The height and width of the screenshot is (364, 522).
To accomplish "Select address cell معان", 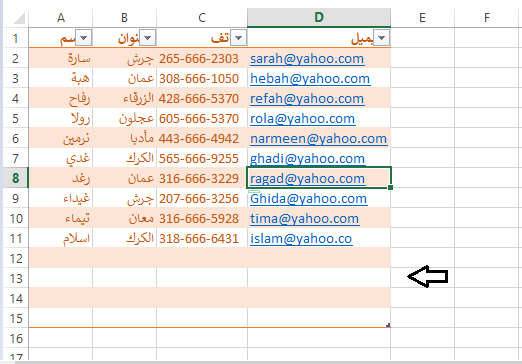I will (x=124, y=219).
